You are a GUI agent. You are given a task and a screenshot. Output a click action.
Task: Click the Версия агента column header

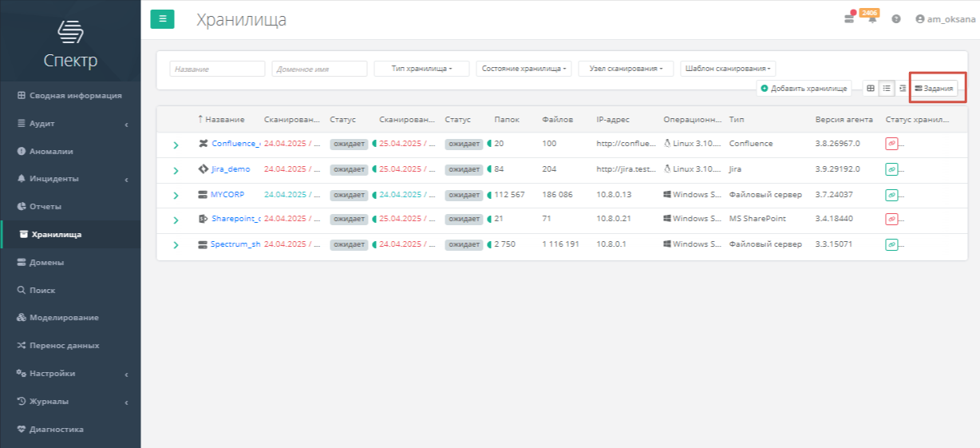click(x=844, y=120)
